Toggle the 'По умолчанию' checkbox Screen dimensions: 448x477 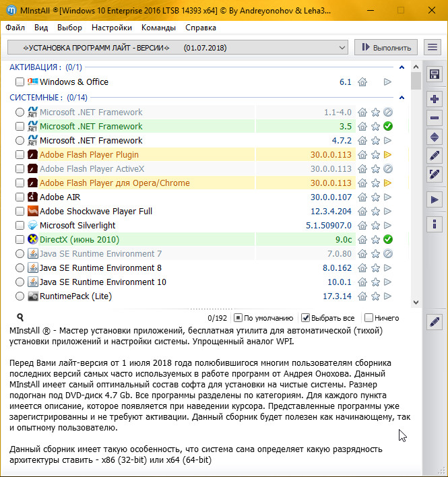pyautogui.click(x=238, y=318)
